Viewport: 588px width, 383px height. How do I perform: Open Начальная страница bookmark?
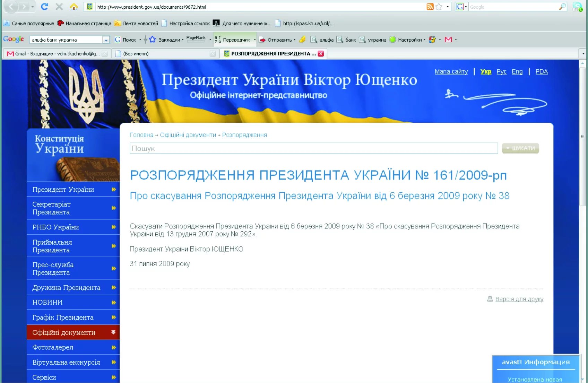tap(84, 23)
